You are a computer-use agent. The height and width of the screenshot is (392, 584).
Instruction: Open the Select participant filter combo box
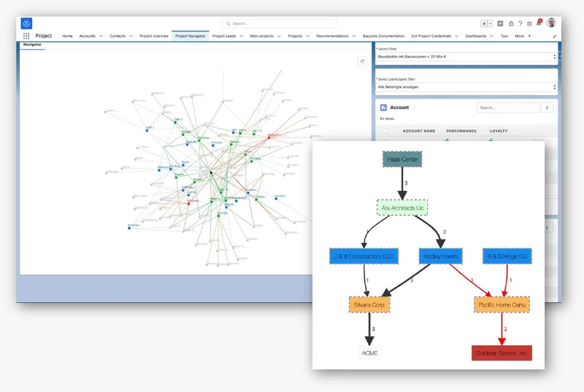(x=466, y=87)
